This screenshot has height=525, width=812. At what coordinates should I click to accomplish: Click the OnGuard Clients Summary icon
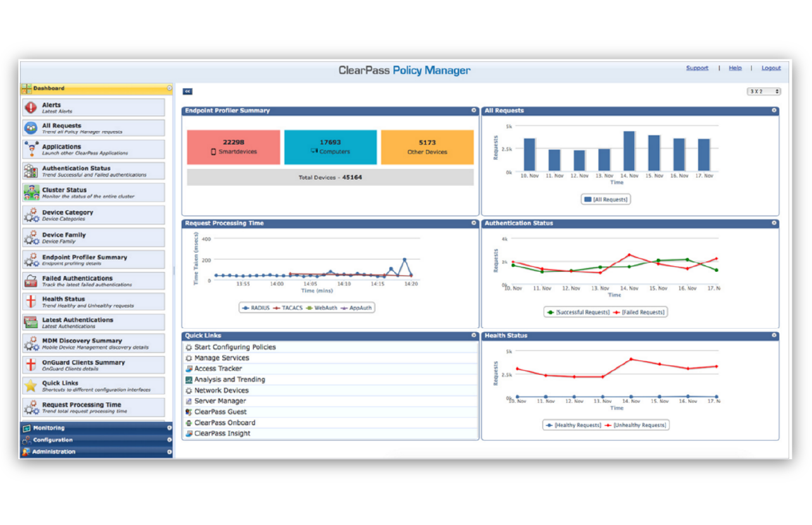tap(30, 365)
